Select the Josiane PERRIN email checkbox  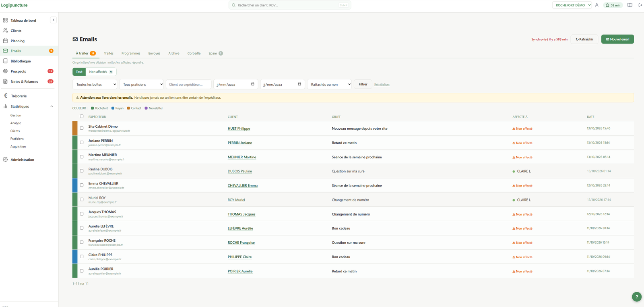(x=82, y=143)
